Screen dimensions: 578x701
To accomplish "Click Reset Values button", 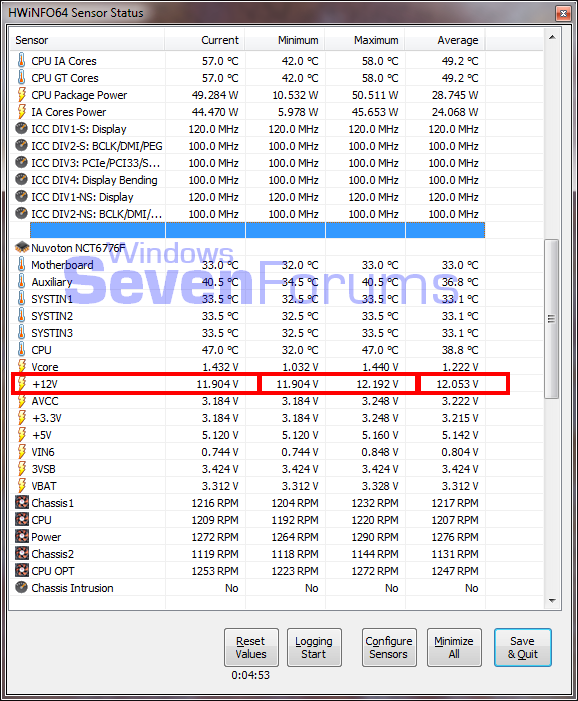I will coord(251,647).
